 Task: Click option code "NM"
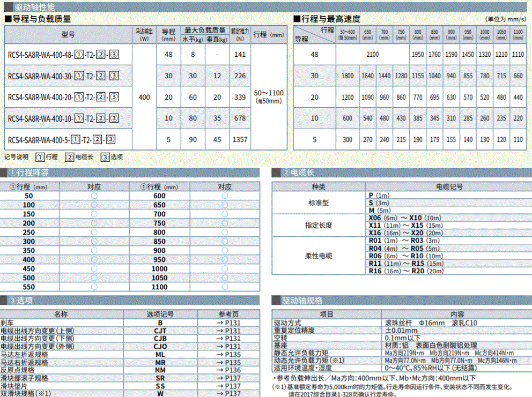point(160,370)
